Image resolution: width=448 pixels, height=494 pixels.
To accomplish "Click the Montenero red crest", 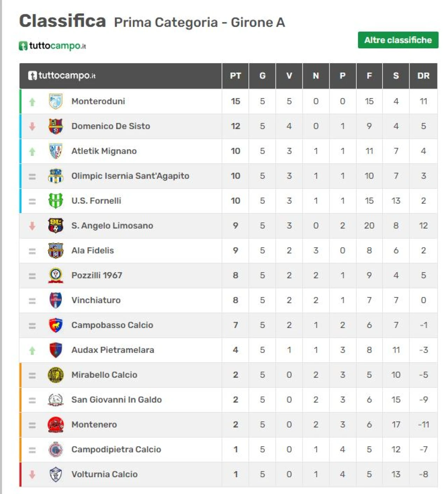I will coord(55,425).
